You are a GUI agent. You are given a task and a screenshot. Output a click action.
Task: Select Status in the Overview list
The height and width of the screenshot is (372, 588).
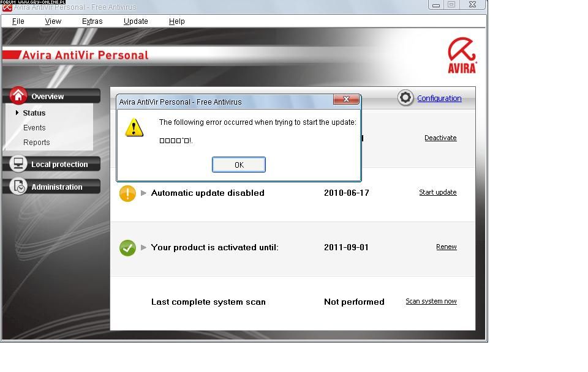click(34, 113)
